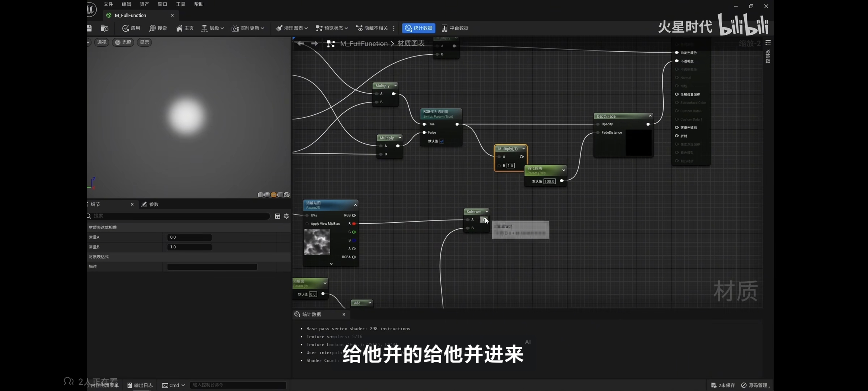Click the save disk icon in toolbar
Viewport: 868px width, 391px height.
89,28
